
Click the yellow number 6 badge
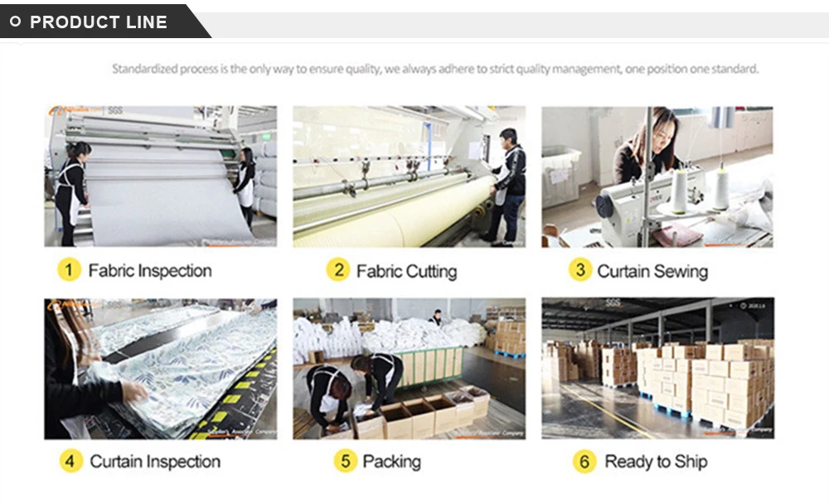coord(584,462)
